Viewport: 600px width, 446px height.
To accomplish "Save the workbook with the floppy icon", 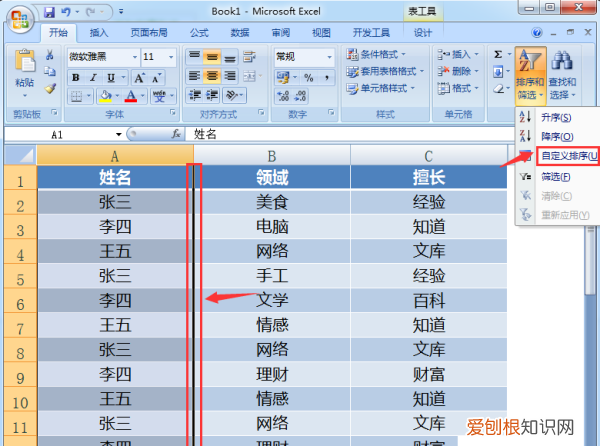I will pyautogui.click(x=49, y=12).
